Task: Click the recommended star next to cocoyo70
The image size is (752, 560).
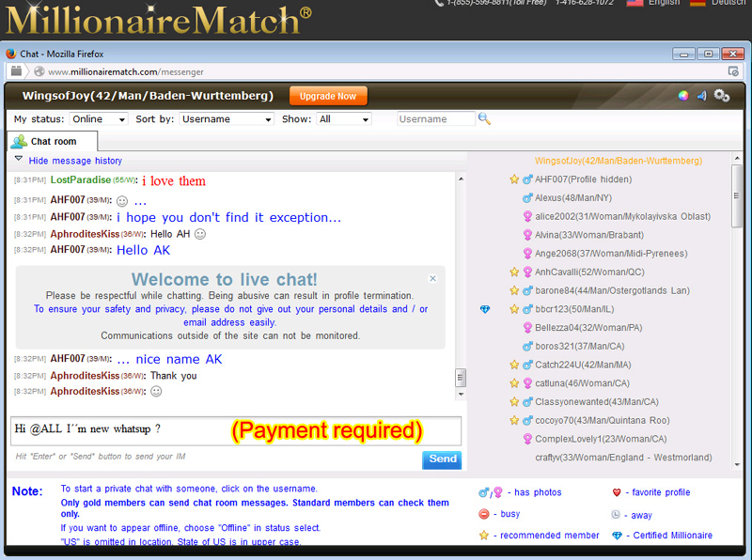Action: 514,421
